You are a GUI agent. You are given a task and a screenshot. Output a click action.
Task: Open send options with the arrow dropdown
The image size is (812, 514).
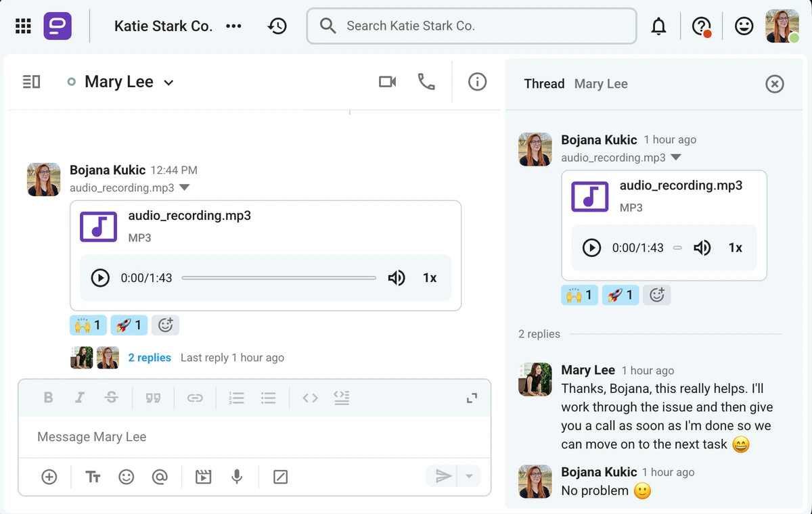click(470, 477)
